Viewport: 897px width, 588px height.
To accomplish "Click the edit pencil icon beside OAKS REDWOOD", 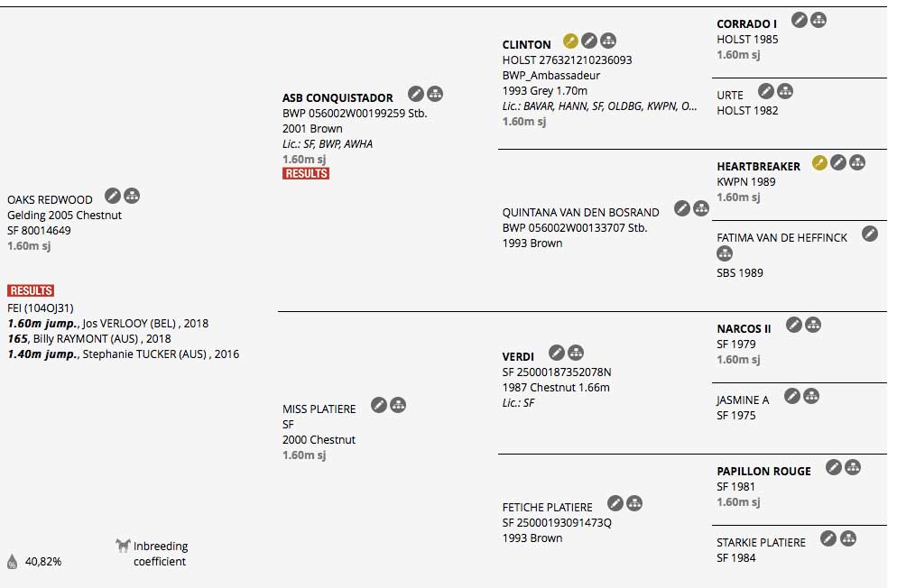I will click(113, 196).
